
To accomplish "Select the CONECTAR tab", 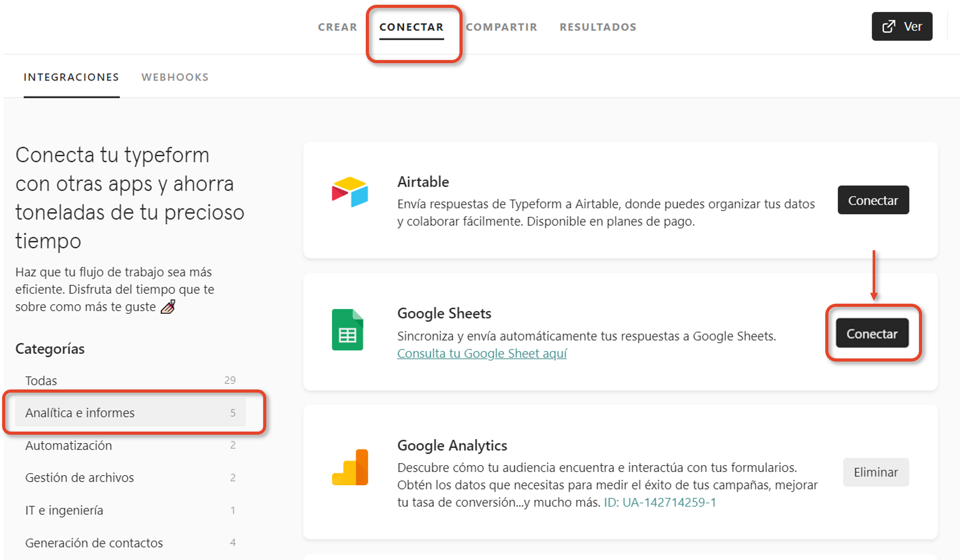I will click(x=412, y=27).
